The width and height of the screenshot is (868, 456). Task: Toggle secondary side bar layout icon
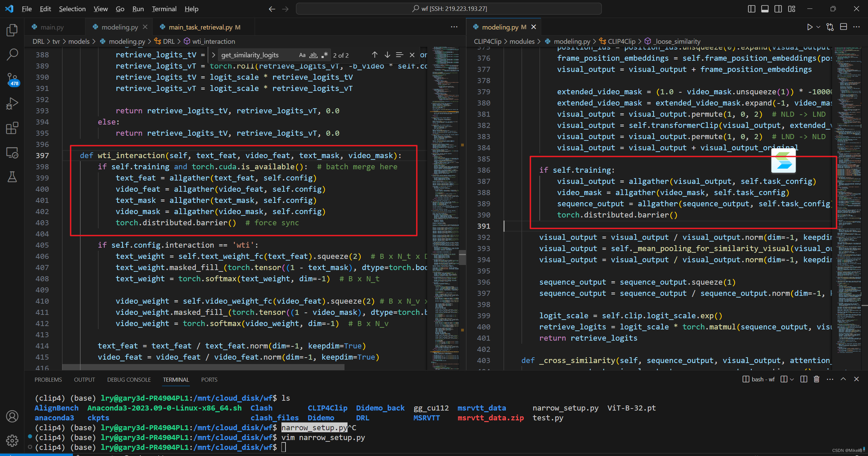click(x=778, y=9)
